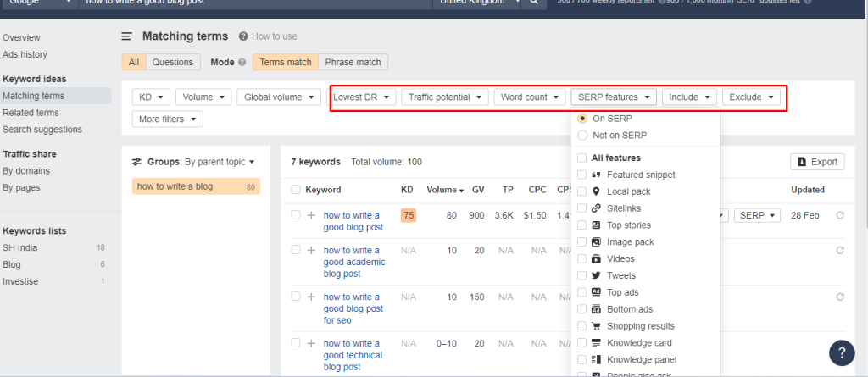Refresh the row updated 28 Feb
This screenshot has width=868, height=377.
click(x=840, y=215)
